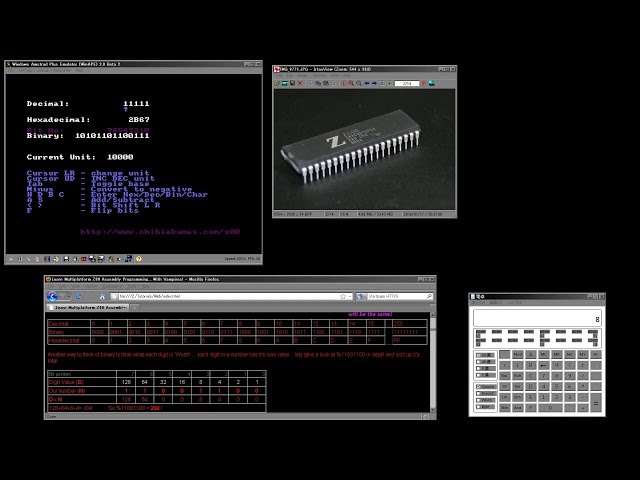Click the calculator display field
This screenshot has height=480, width=640.
[x=537, y=319]
